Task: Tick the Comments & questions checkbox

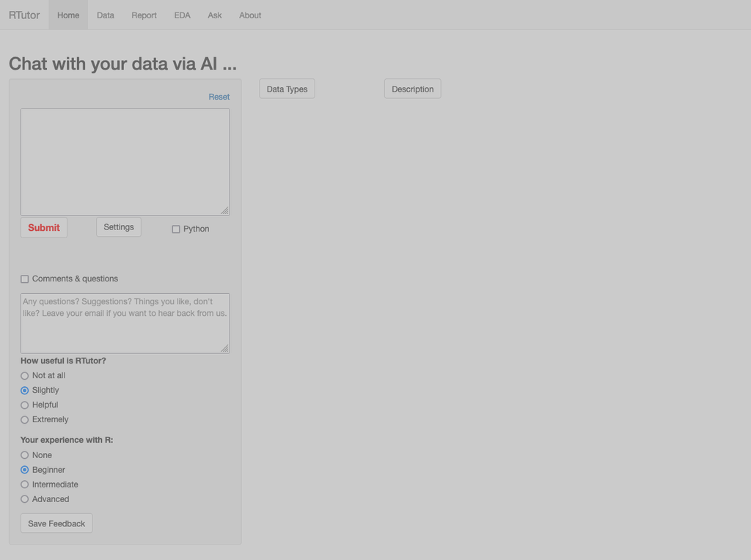Action: pyautogui.click(x=24, y=279)
